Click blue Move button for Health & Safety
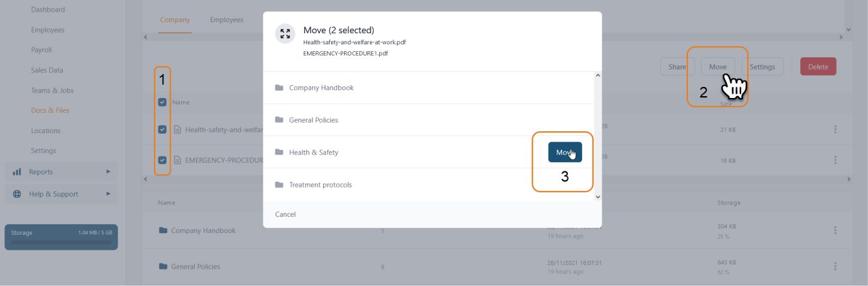Viewport: 868px width, 286px height. [565, 152]
